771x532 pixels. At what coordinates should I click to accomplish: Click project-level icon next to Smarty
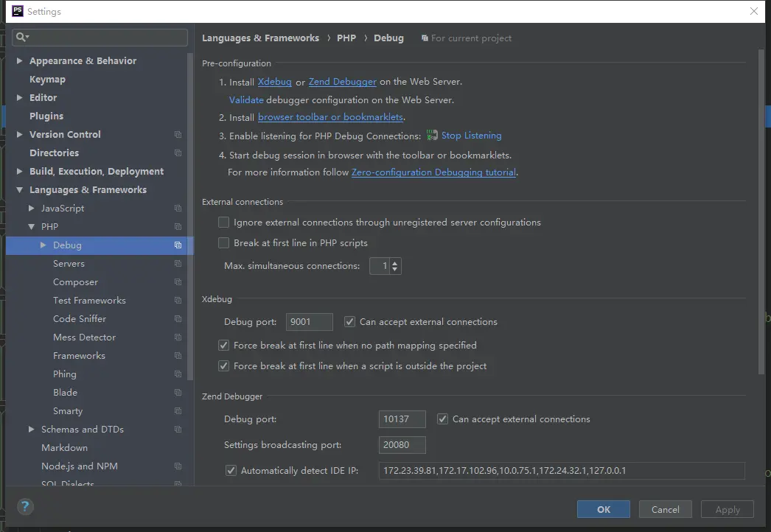[178, 411]
